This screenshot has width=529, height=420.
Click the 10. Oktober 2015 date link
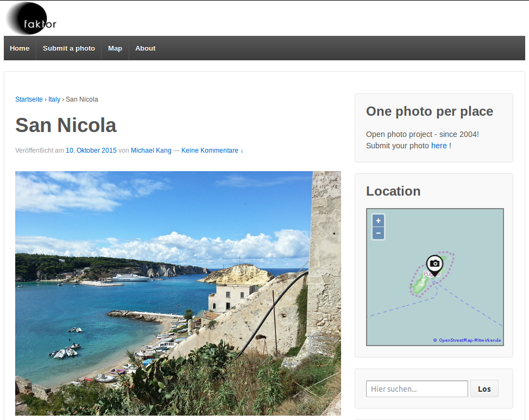91,151
